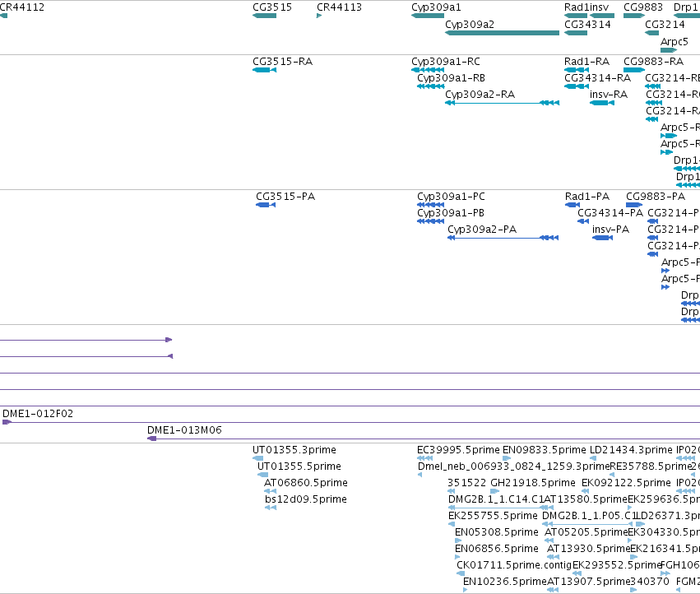
Task: Click the Cyp309a2 gene bar
Action: coord(503,33)
